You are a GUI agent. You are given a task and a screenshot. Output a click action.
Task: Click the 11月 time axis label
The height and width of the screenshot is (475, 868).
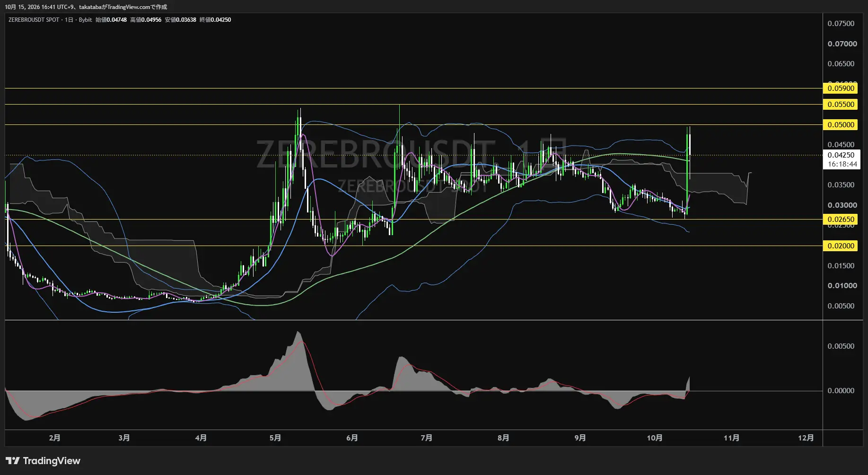tap(731, 438)
